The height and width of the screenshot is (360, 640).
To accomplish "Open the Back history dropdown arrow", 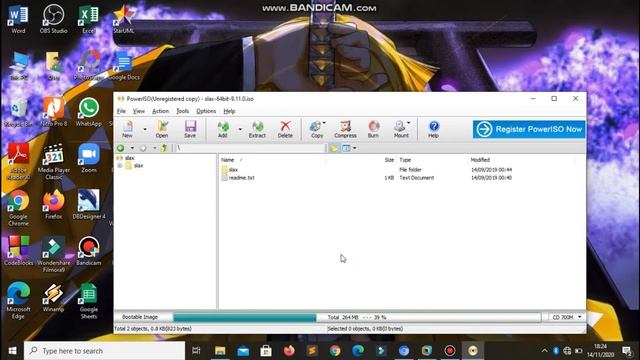I will tap(132, 148).
